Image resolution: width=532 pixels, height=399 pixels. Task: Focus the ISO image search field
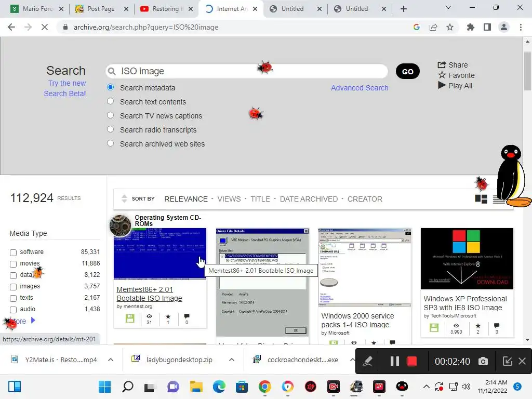247,71
